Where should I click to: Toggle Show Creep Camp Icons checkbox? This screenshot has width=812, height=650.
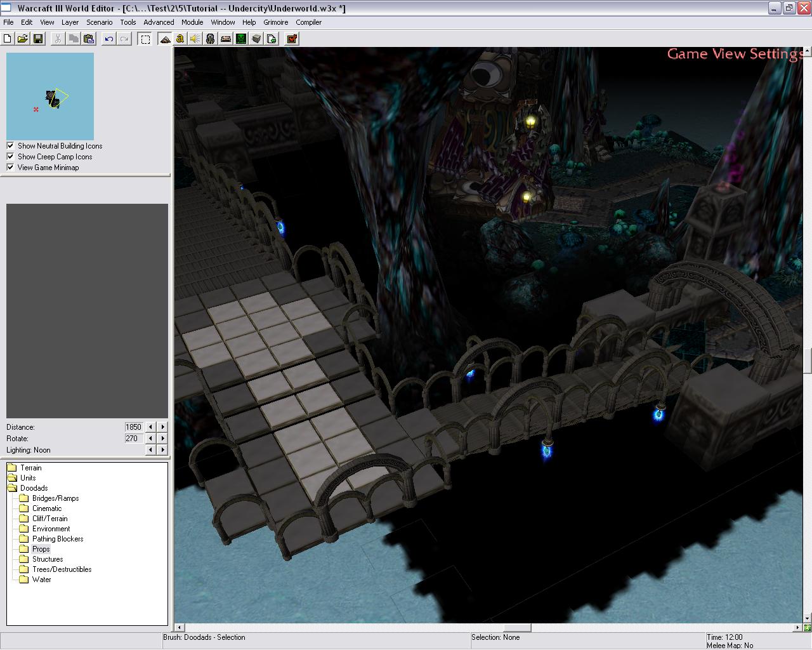tap(10, 157)
